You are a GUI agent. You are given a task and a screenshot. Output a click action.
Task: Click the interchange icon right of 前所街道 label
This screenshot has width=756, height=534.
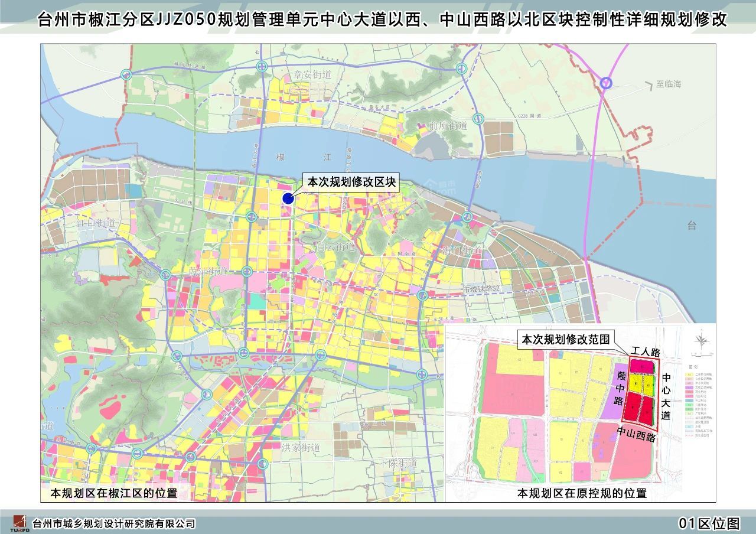coord(480,118)
